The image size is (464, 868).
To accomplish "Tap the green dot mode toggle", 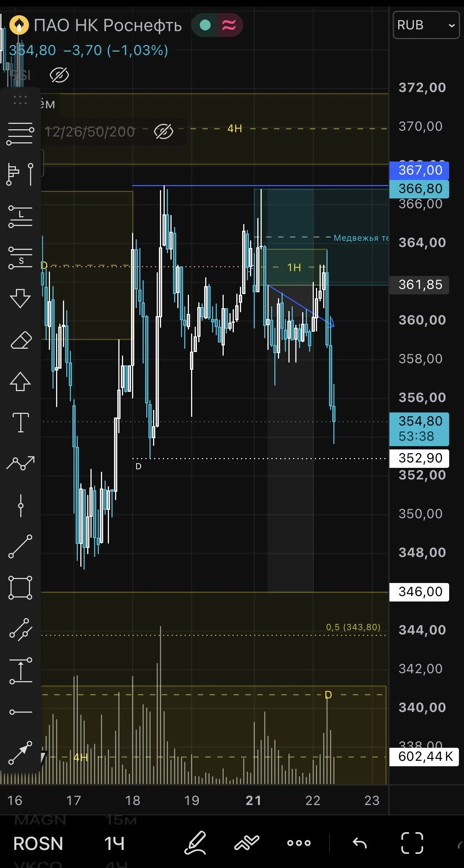I will click(205, 25).
